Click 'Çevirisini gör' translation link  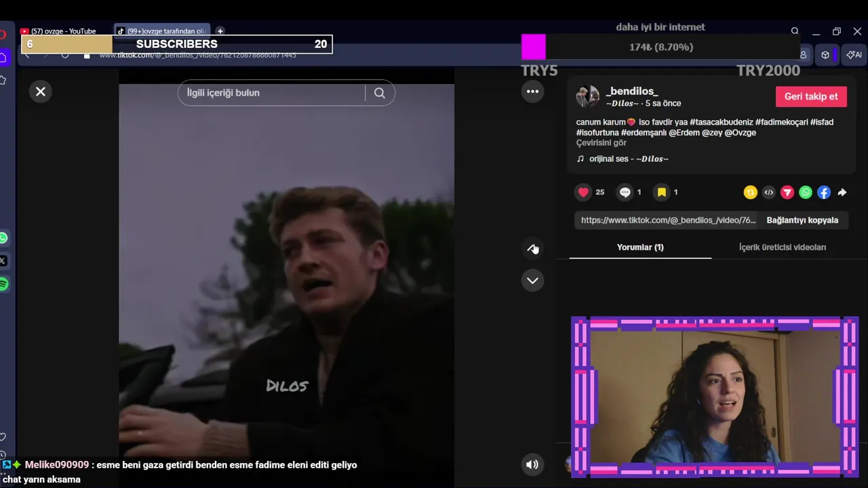coord(601,143)
